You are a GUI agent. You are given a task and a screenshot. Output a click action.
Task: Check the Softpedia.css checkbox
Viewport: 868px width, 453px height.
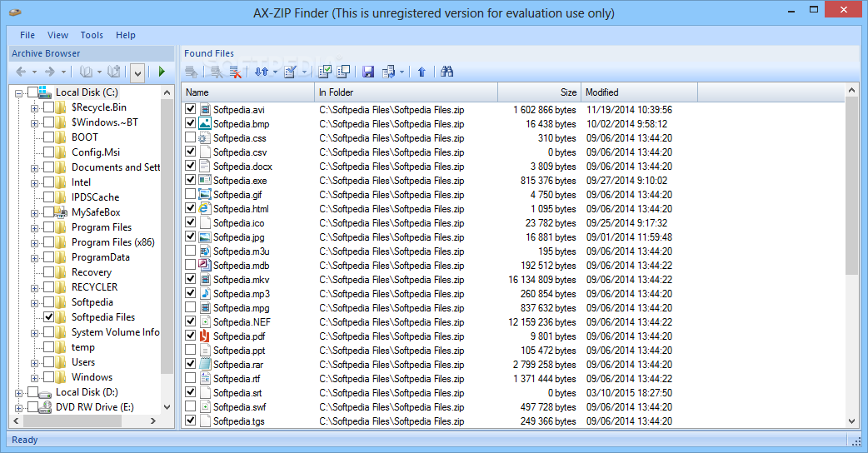[191, 137]
